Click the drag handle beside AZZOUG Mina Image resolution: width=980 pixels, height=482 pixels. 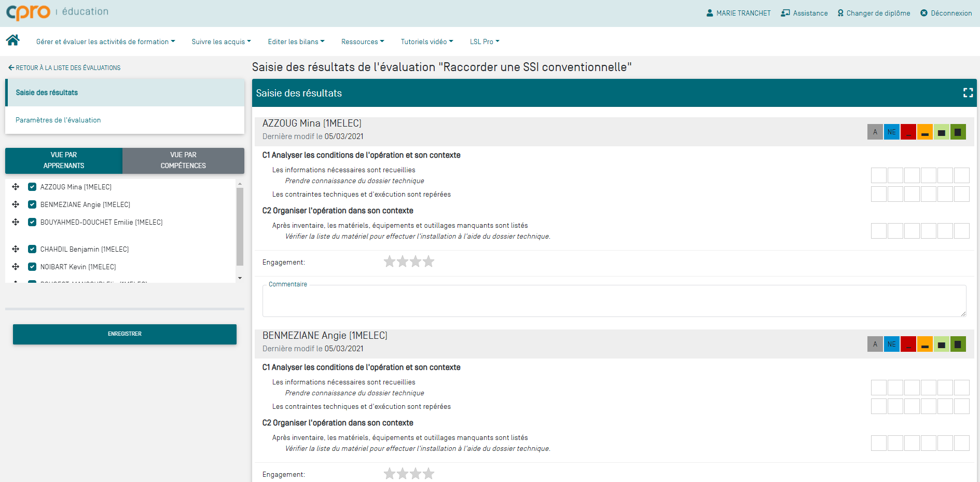[x=16, y=187]
